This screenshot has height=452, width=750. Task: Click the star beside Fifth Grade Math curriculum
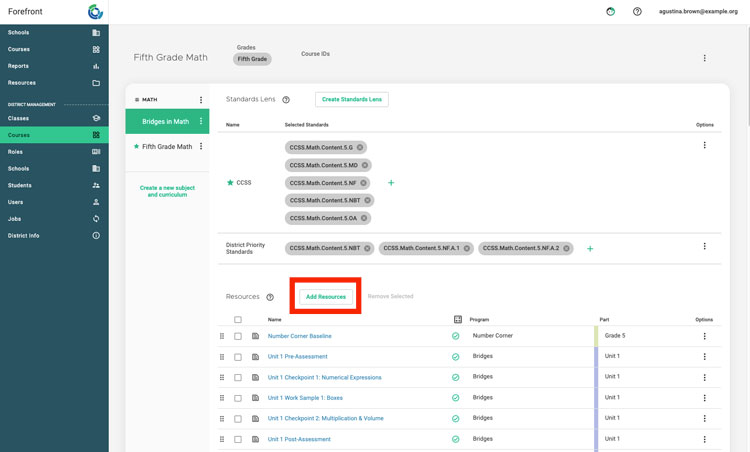pos(136,146)
